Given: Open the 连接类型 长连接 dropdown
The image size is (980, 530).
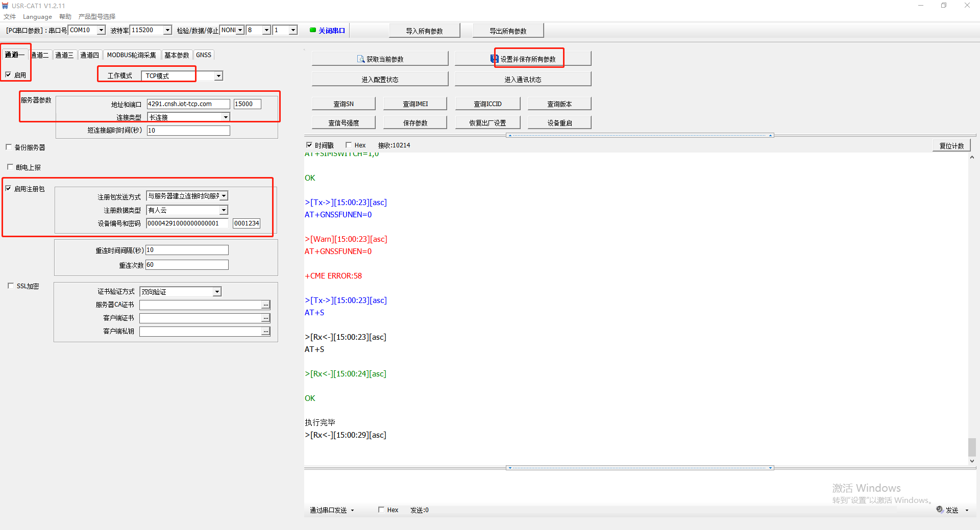Looking at the screenshot, I should (225, 117).
